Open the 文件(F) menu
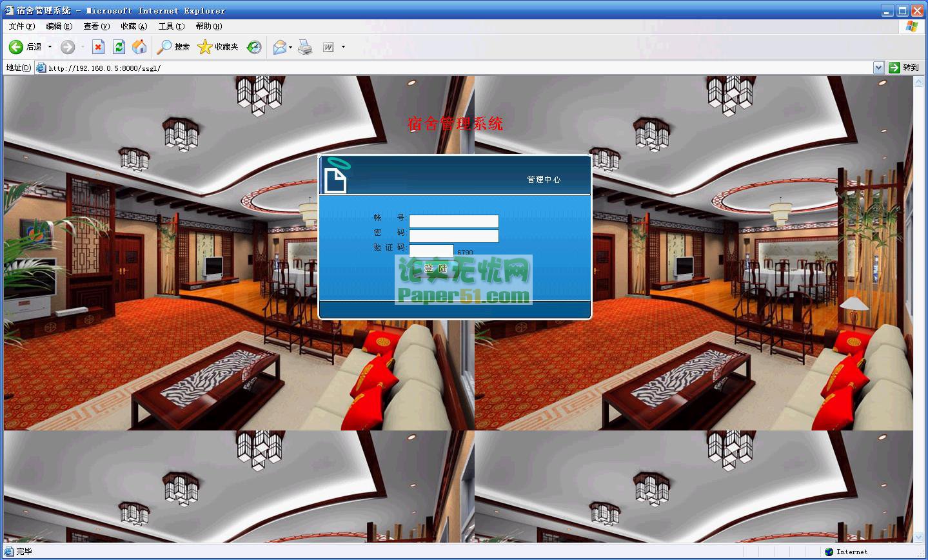This screenshot has height=560, width=928. tap(22, 26)
